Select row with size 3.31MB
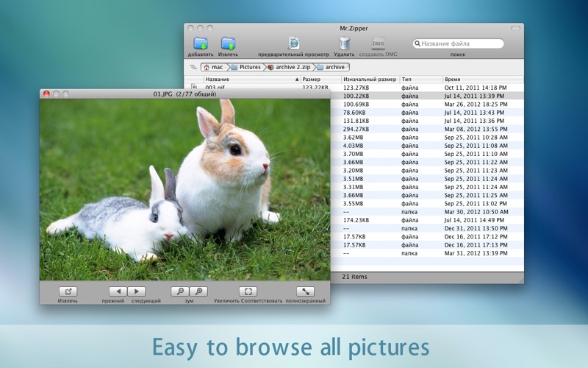588x368 pixels. coord(427,187)
